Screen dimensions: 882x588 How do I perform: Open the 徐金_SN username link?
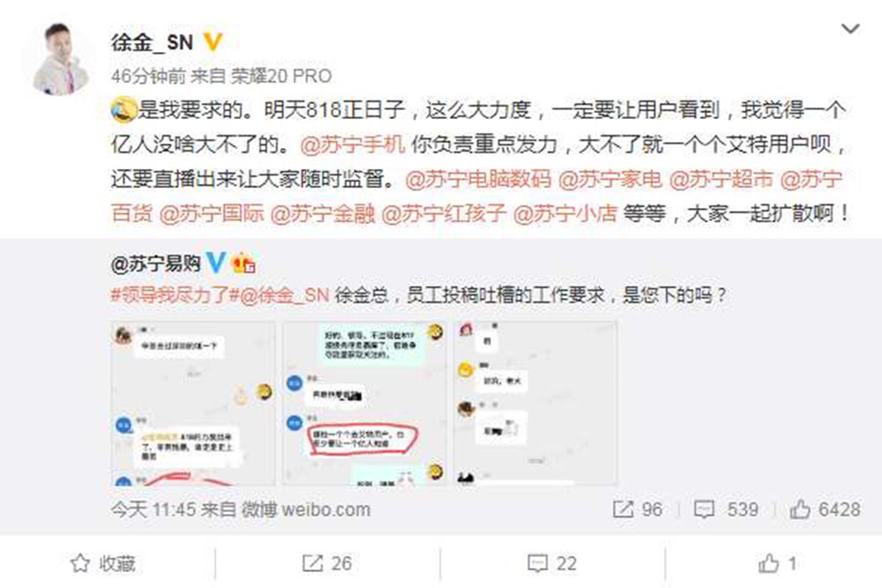pyautogui.click(x=152, y=42)
